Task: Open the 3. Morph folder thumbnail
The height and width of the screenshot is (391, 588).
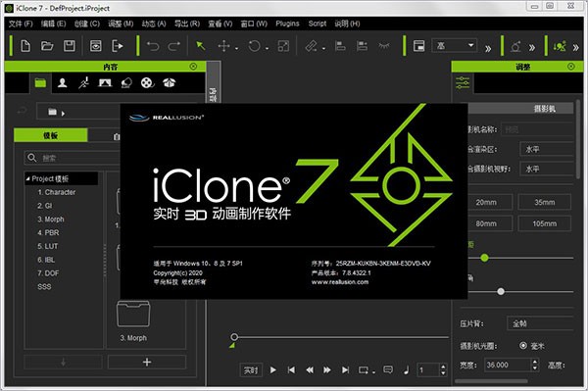Action: coord(133,314)
